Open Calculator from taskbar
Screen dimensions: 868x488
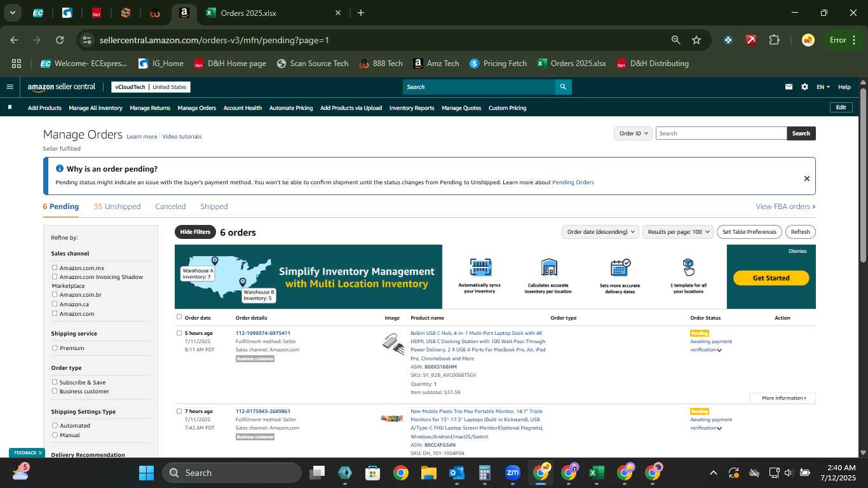484,473
